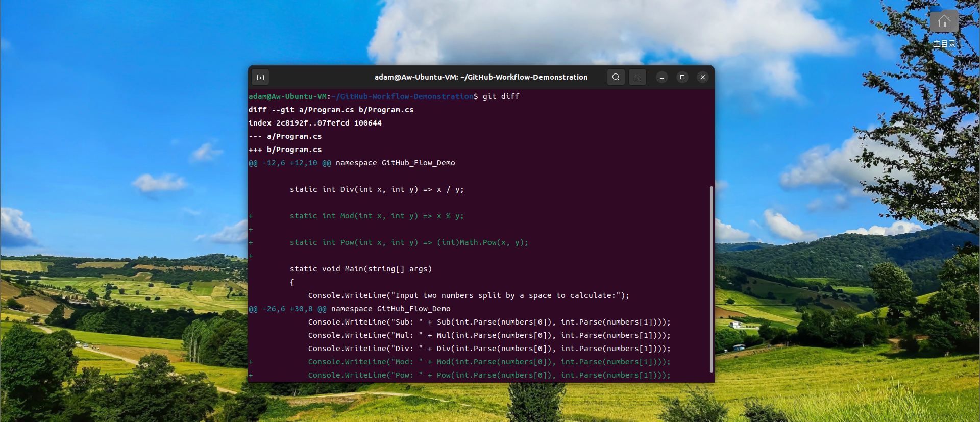Maximize the terminal window
Screen dimensions: 980x422
tap(682, 77)
